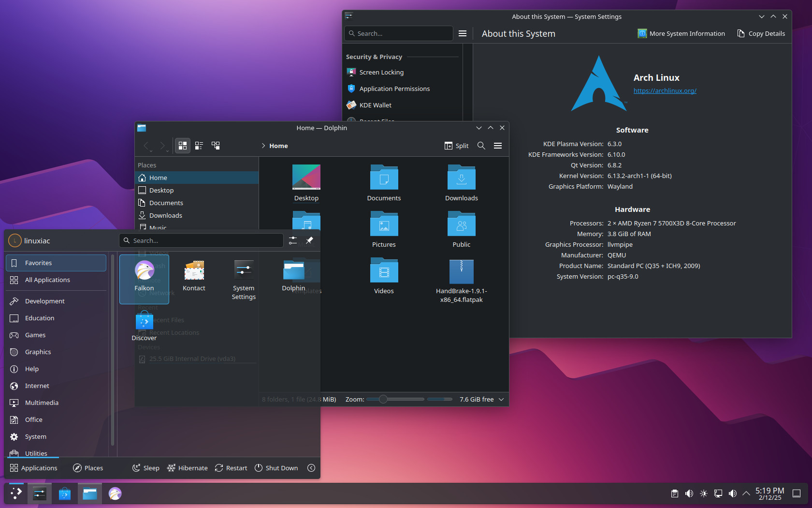Screen dimensions: 812x508
Task: Open the clock showing 5:19 PM
Action: click(x=770, y=493)
